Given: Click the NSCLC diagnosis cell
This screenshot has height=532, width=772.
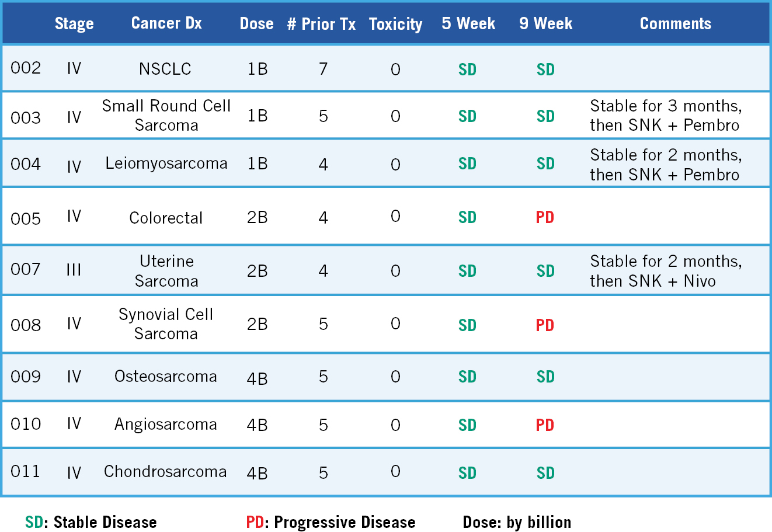Looking at the screenshot, I should 165,69.
